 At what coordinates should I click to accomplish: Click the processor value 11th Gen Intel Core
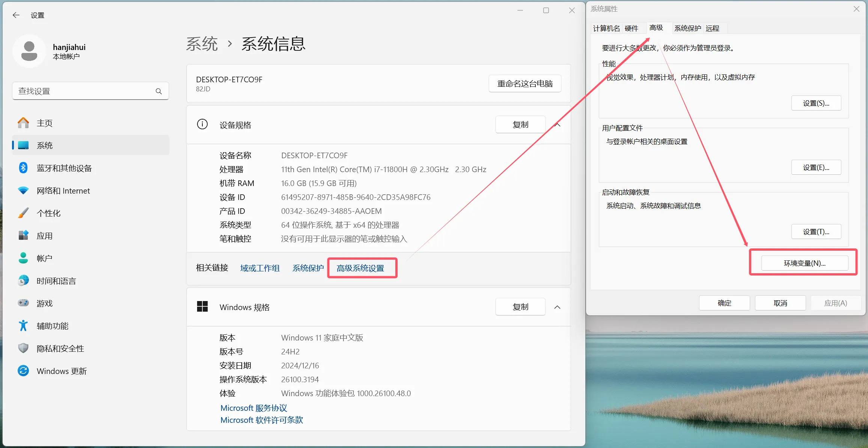pyautogui.click(x=384, y=170)
